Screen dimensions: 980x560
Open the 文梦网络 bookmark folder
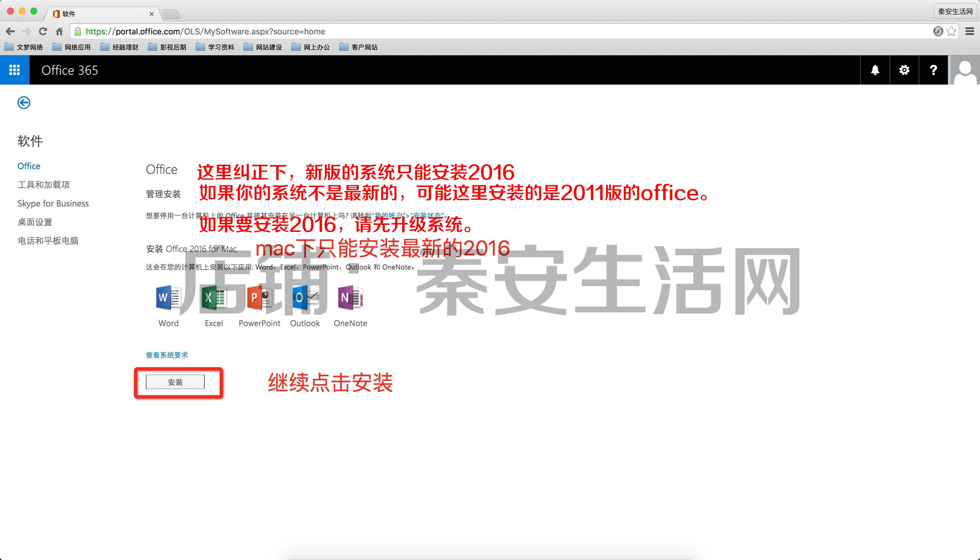click(23, 47)
